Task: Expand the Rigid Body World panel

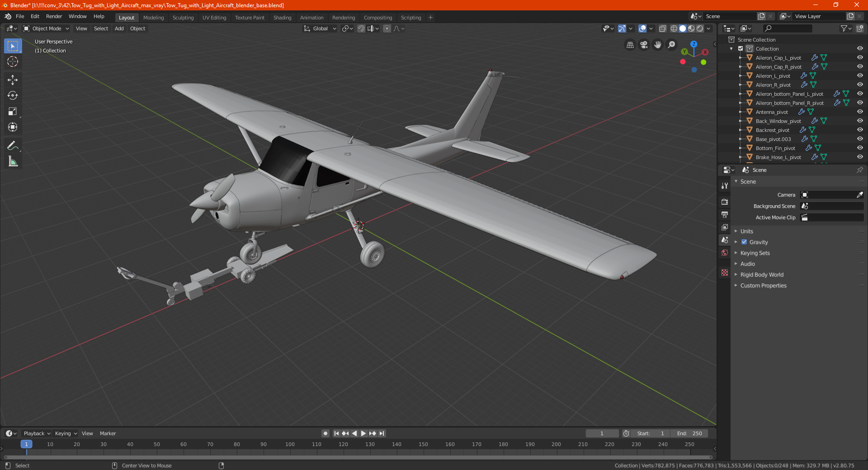Action: 762,275
